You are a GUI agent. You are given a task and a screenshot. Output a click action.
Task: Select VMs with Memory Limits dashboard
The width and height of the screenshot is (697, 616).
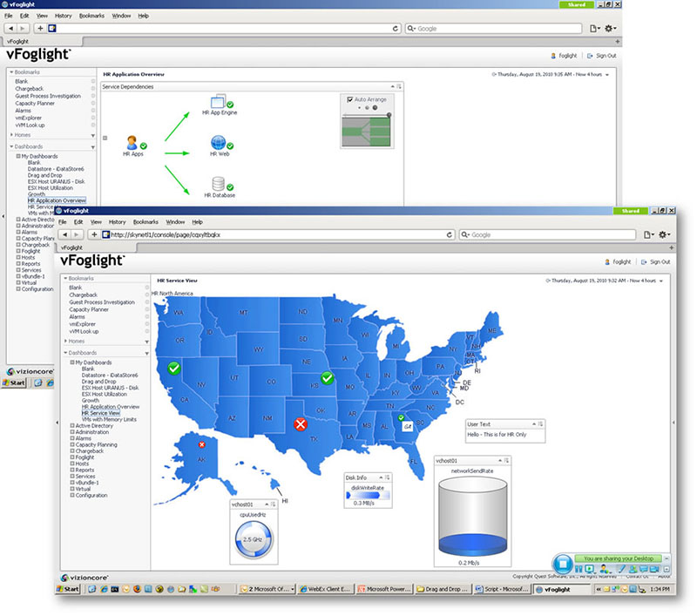tap(109, 419)
